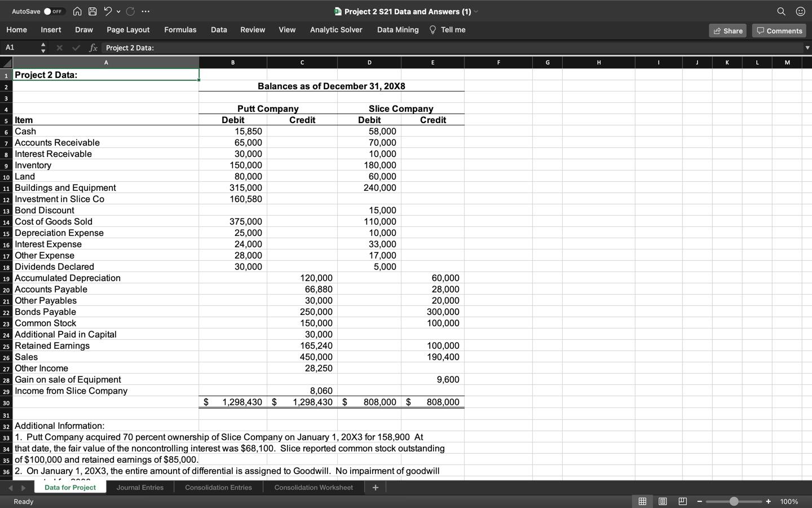Click the Select All corner triangle
Screen dimensions: 812x508
click(x=6, y=63)
